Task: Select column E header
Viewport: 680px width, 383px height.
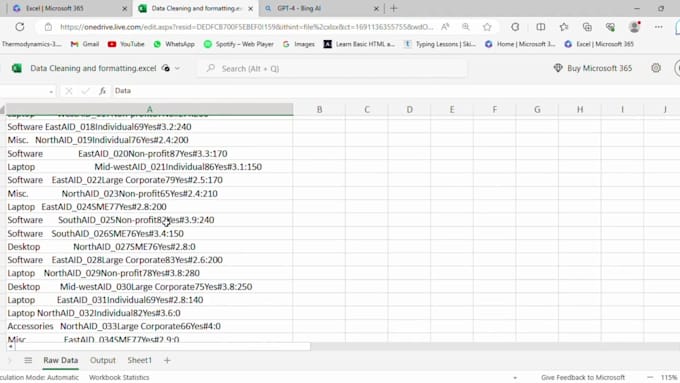Action: pos(452,110)
